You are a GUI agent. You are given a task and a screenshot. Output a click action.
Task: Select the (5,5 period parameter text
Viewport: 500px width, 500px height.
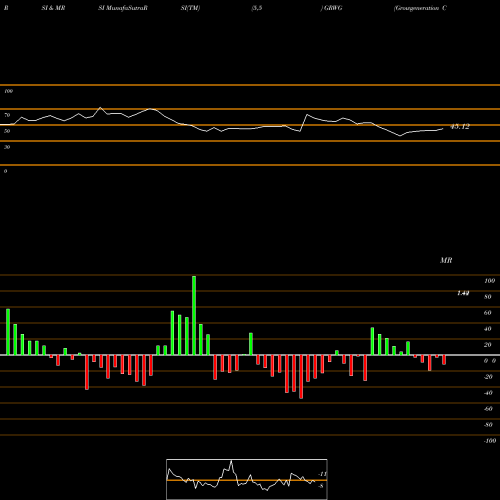(257, 8)
